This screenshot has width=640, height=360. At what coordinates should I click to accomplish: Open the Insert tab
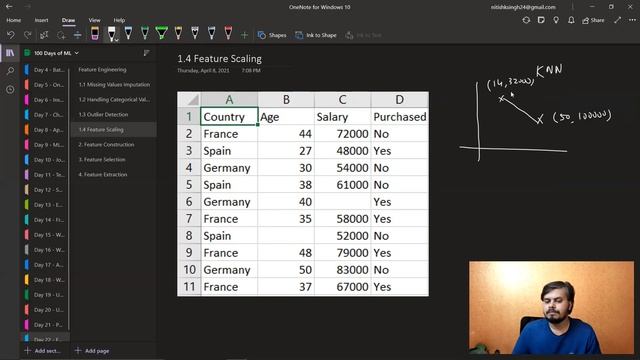coord(41,20)
